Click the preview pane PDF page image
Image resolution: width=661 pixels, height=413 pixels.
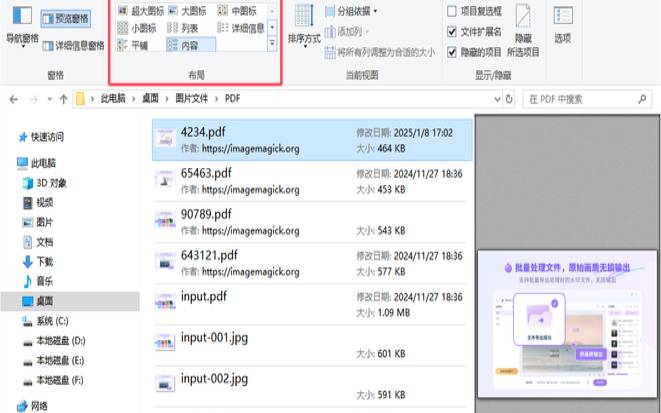click(567, 324)
